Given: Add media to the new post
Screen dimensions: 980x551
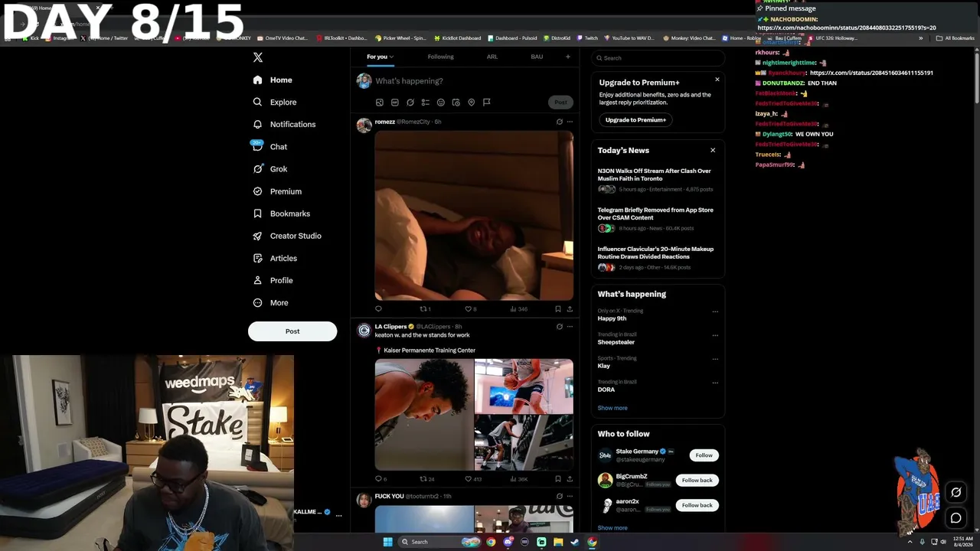Looking at the screenshot, I should coord(379,103).
